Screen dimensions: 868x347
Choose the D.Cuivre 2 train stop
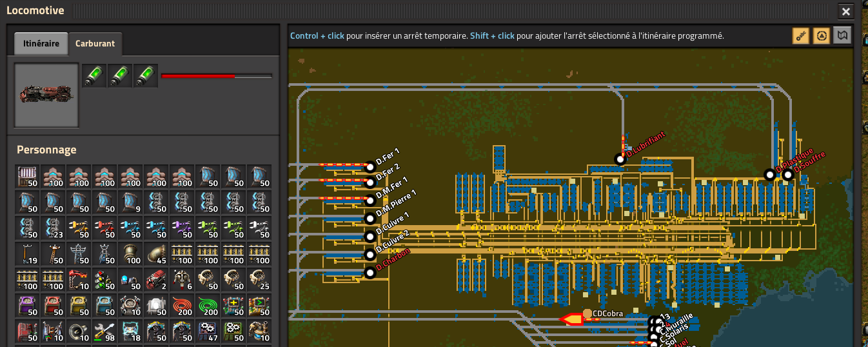coord(370,255)
